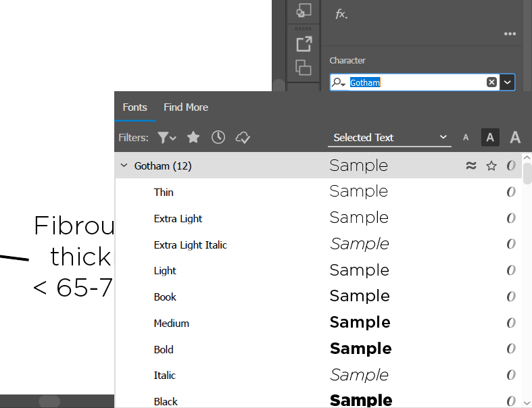Select medium sample text size A
532x408 pixels.
[x=490, y=137]
